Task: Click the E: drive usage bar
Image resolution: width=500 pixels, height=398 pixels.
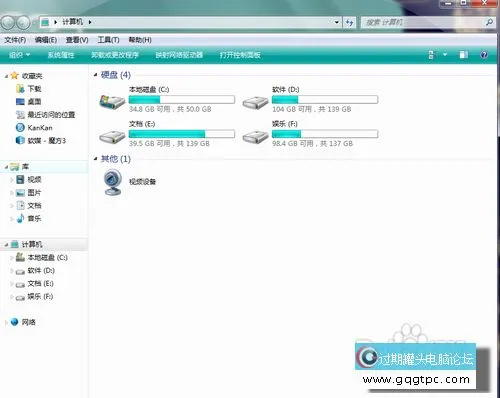Action: 182,134
